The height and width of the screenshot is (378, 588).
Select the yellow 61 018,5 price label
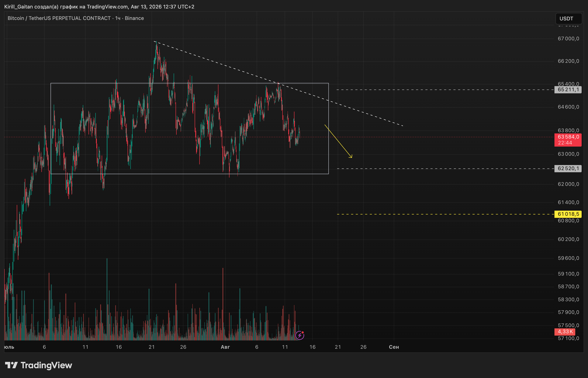point(568,214)
